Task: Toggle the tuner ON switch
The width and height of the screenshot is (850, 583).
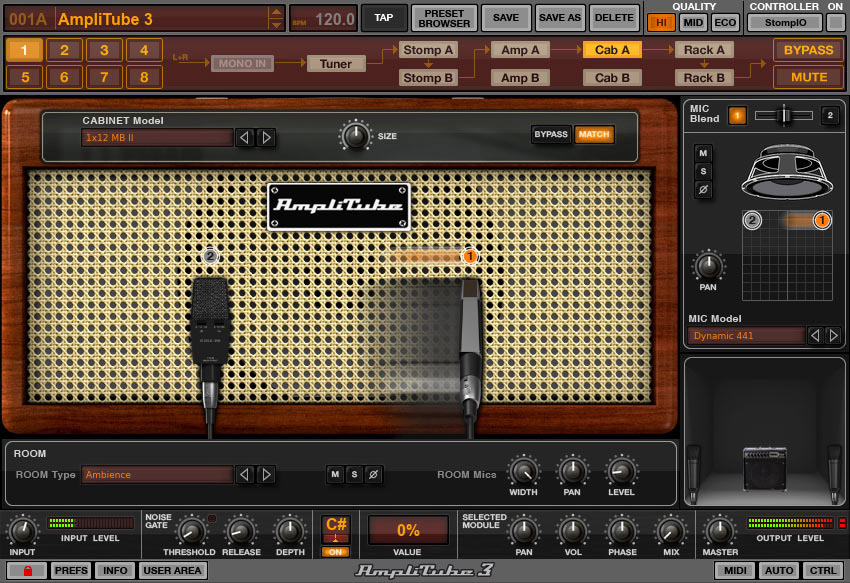Action: coord(336,552)
